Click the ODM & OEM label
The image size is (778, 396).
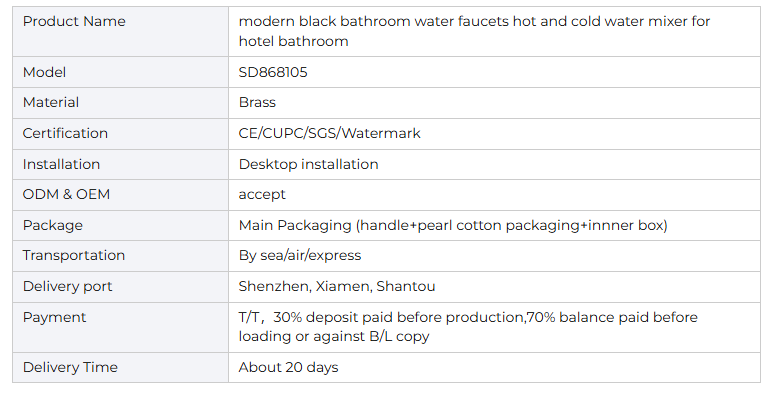tap(66, 194)
